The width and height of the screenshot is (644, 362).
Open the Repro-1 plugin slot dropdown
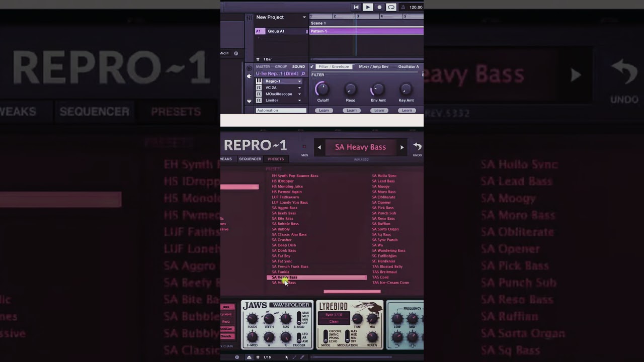[299, 81]
